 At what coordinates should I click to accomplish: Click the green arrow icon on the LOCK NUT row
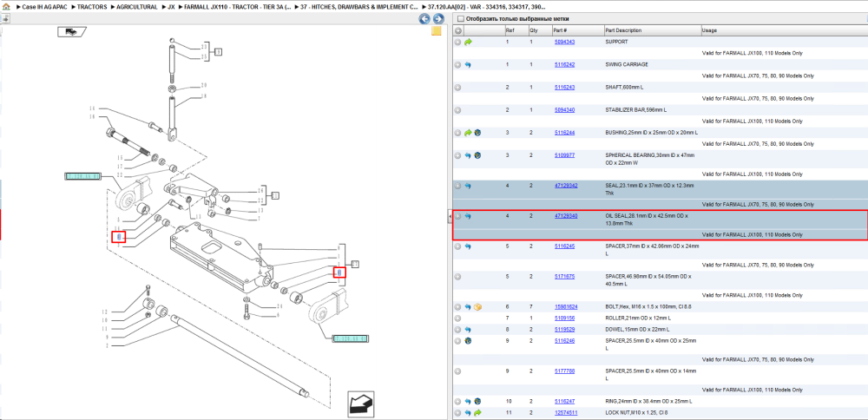[x=477, y=413]
